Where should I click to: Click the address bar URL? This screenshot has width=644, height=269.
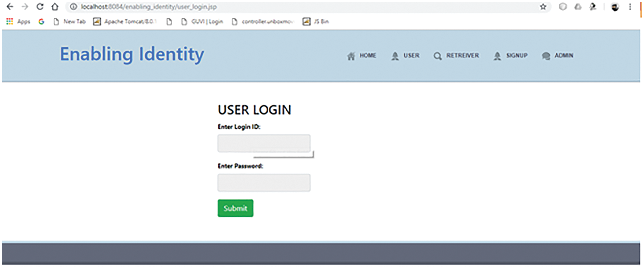pos(149,7)
